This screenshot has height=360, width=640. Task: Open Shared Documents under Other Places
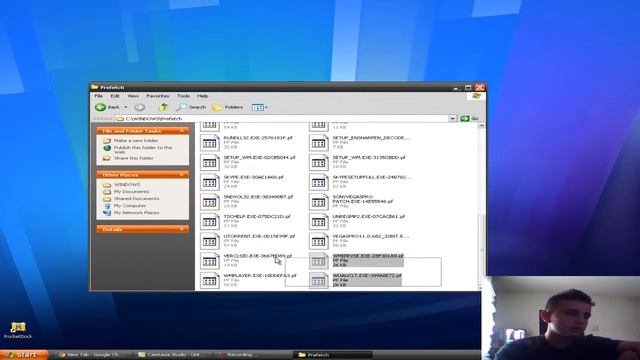(x=136, y=198)
